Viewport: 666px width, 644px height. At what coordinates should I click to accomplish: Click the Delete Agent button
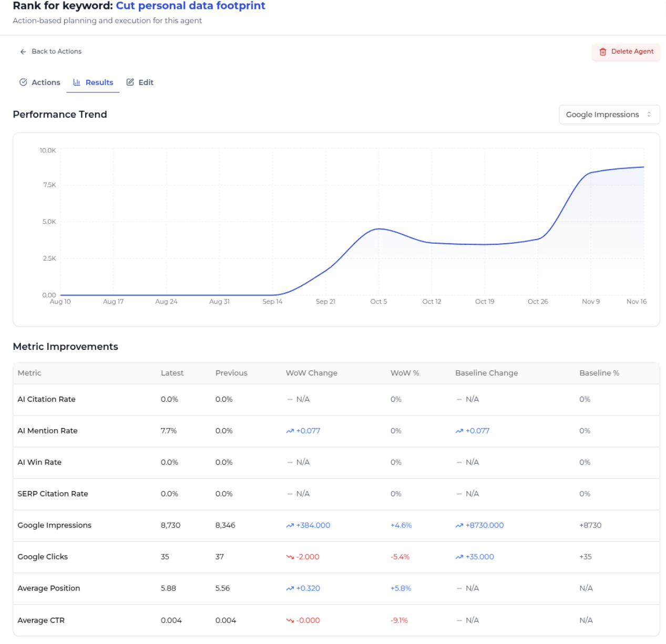(x=626, y=51)
